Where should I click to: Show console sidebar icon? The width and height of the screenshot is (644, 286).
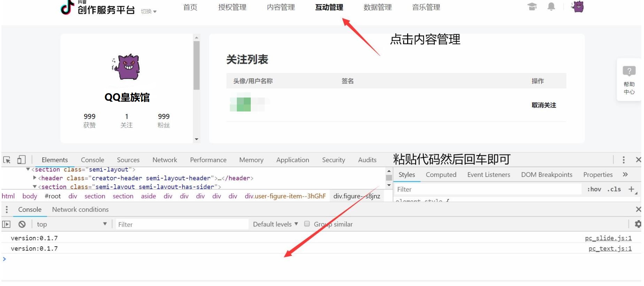pyautogui.click(x=6, y=224)
